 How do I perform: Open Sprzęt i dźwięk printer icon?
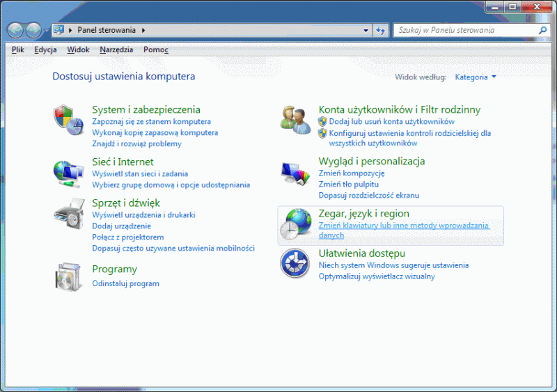tap(69, 214)
